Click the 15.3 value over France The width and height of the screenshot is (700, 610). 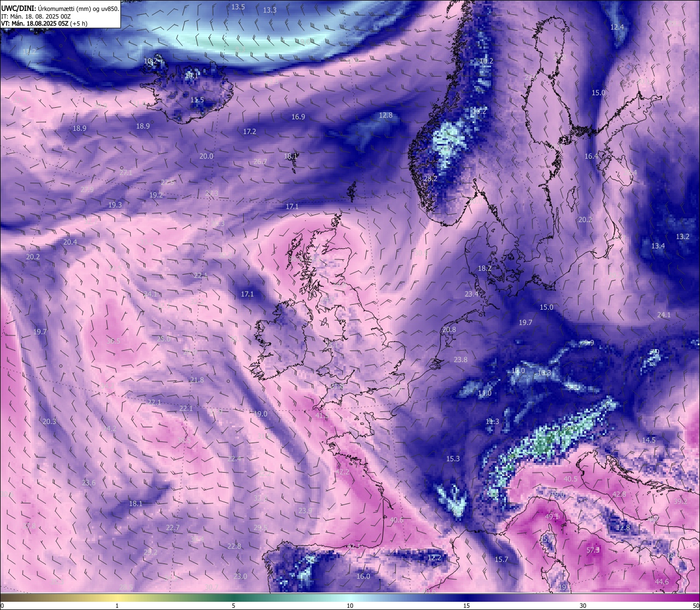[x=453, y=458]
